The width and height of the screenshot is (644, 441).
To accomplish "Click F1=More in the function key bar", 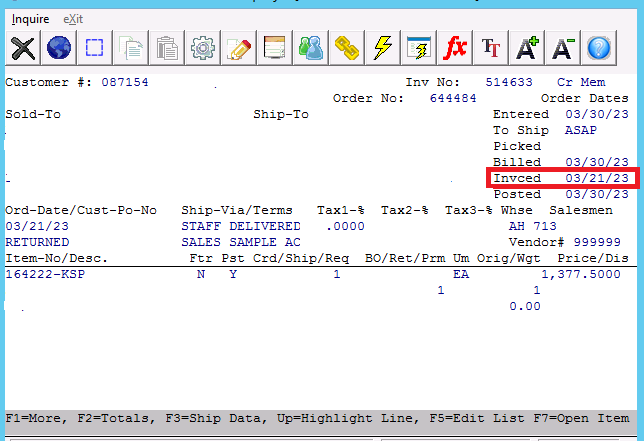I will (x=36, y=418).
